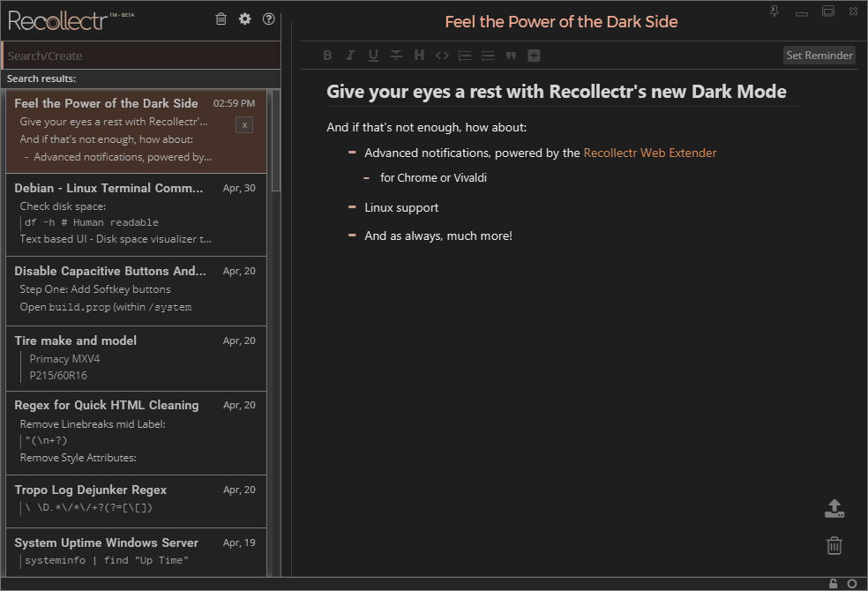Toggle underline formatting
The height and width of the screenshot is (591, 868).
click(373, 56)
